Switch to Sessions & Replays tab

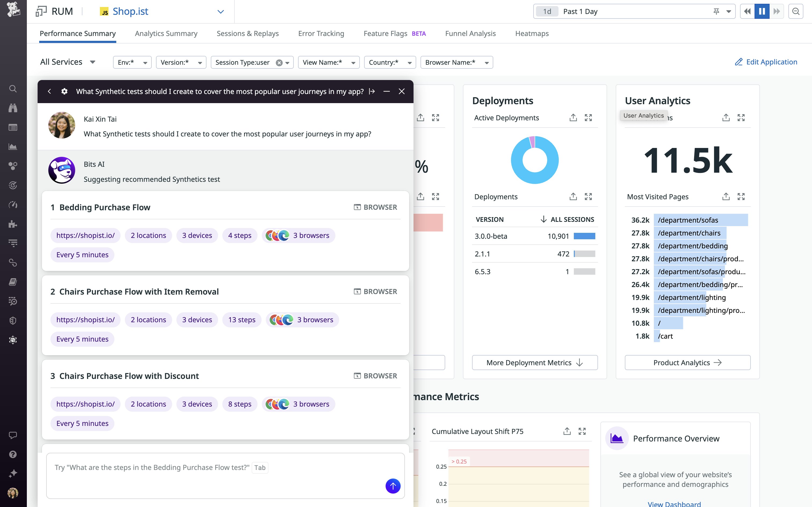(x=247, y=34)
